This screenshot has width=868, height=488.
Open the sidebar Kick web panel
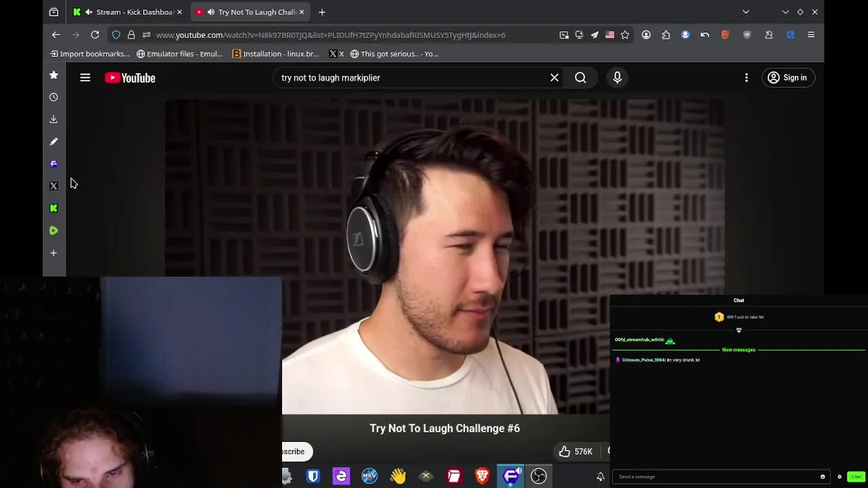point(54,208)
